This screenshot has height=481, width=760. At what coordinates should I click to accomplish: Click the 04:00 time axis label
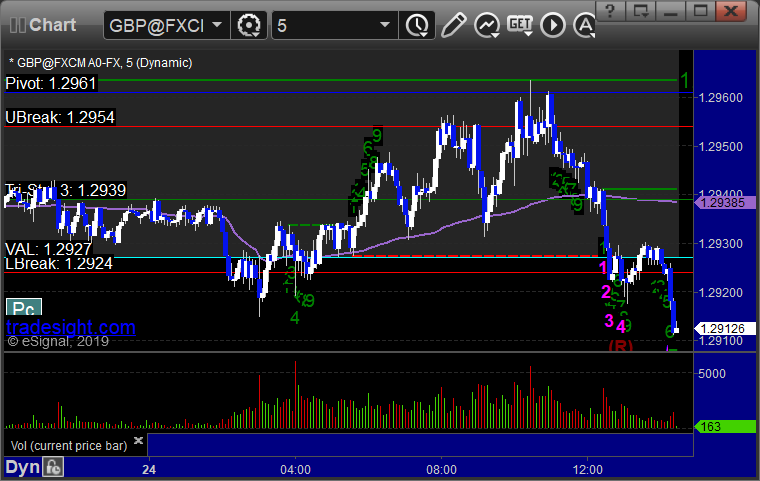[x=295, y=470]
